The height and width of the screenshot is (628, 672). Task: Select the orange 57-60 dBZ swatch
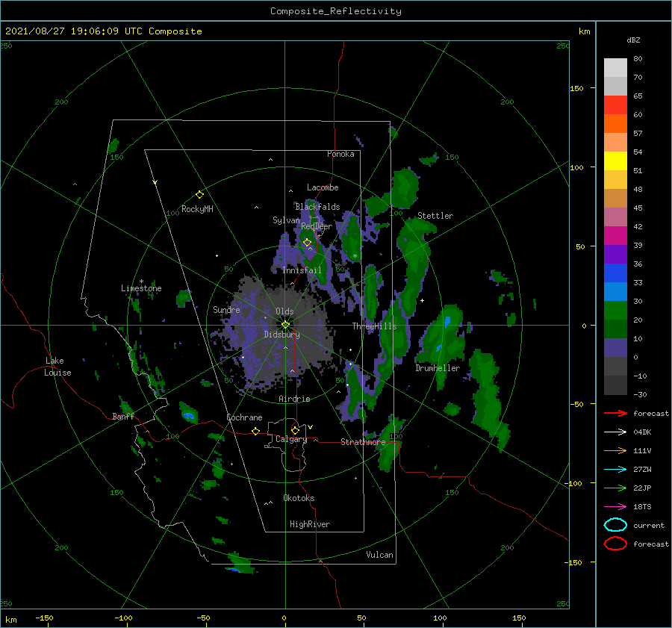pos(615,124)
